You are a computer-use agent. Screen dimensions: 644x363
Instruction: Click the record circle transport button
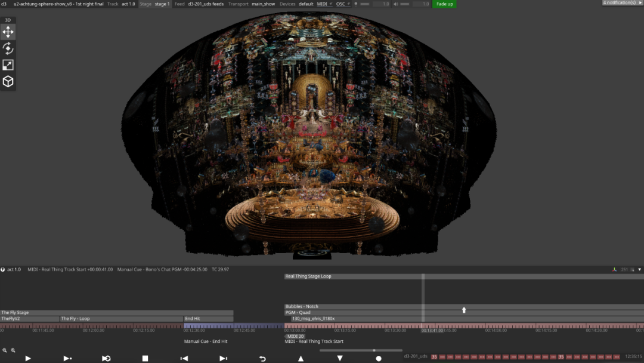[x=379, y=358]
